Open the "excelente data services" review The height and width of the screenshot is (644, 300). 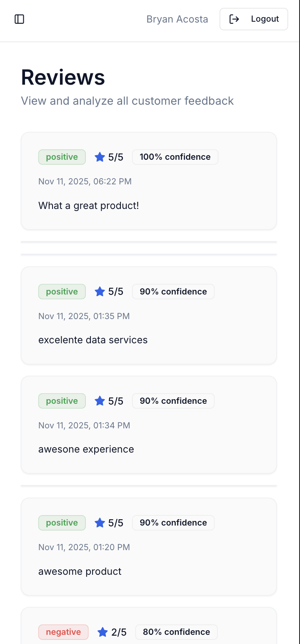[x=93, y=340]
